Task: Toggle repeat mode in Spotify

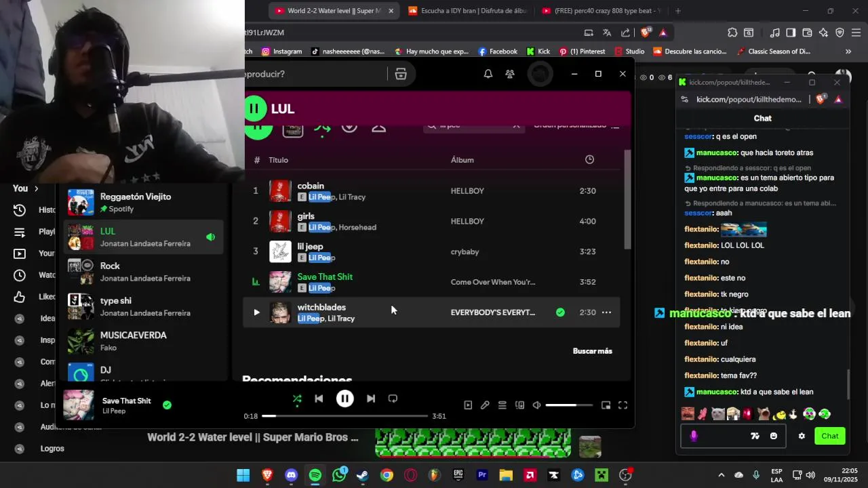Action: coord(393,399)
